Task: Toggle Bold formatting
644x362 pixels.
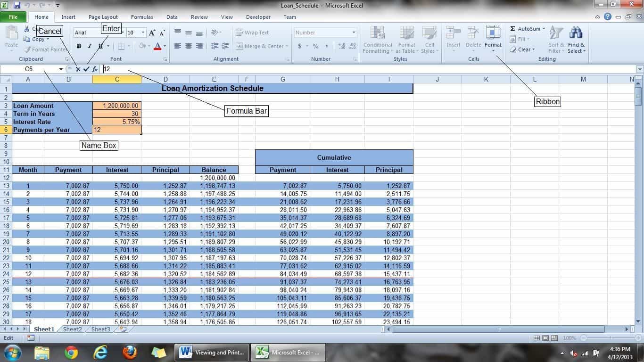Action: point(79,46)
